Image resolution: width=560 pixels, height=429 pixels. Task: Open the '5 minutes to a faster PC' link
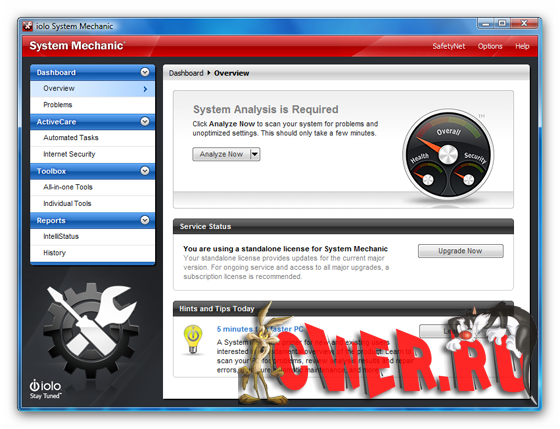coord(260,329)
